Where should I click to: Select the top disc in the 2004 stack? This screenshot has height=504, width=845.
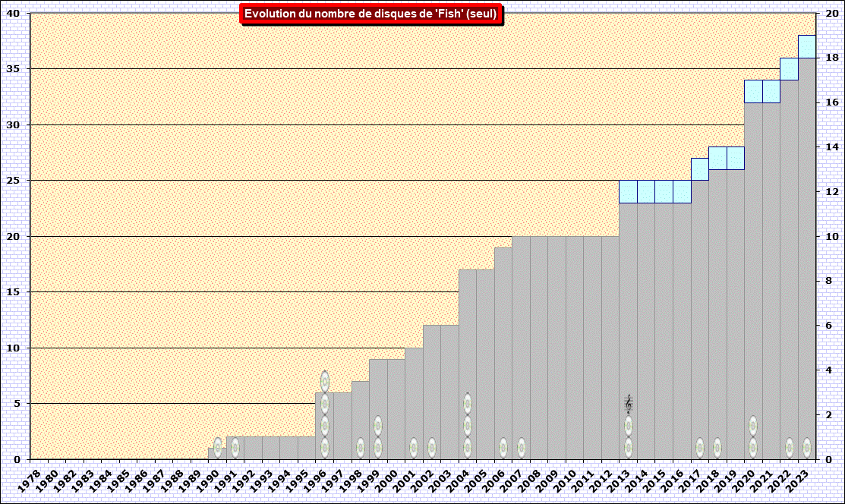coord(468,403)
